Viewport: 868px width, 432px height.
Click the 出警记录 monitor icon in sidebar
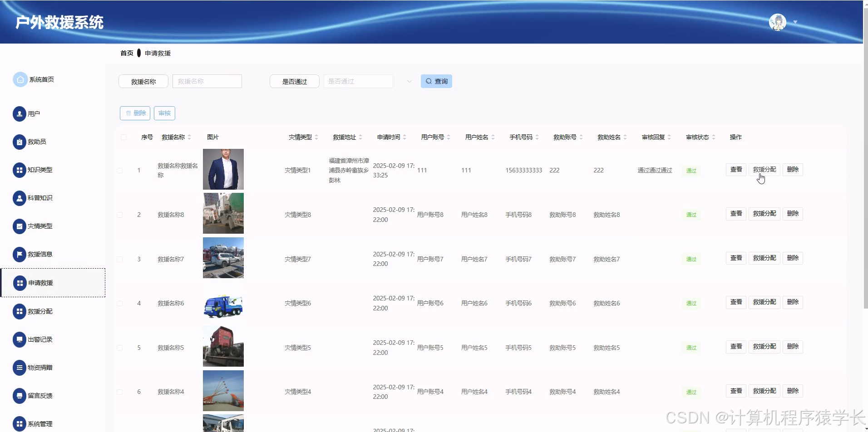click(x=20, y=340)
